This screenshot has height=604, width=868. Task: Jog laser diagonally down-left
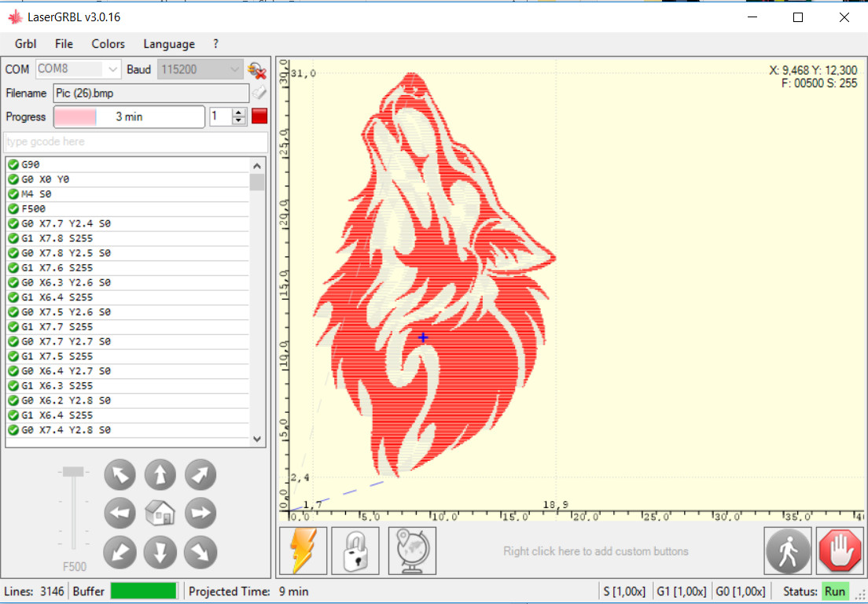coord(120,553)
